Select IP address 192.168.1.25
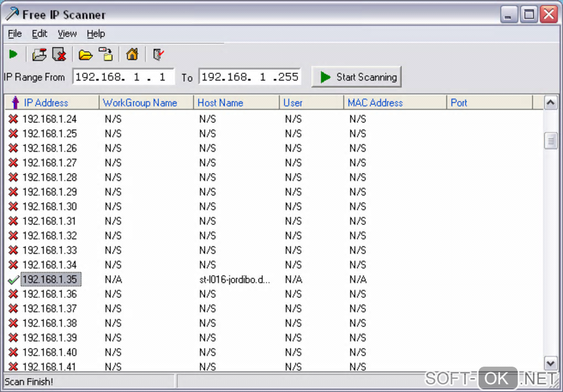 [x=50, y=134]
